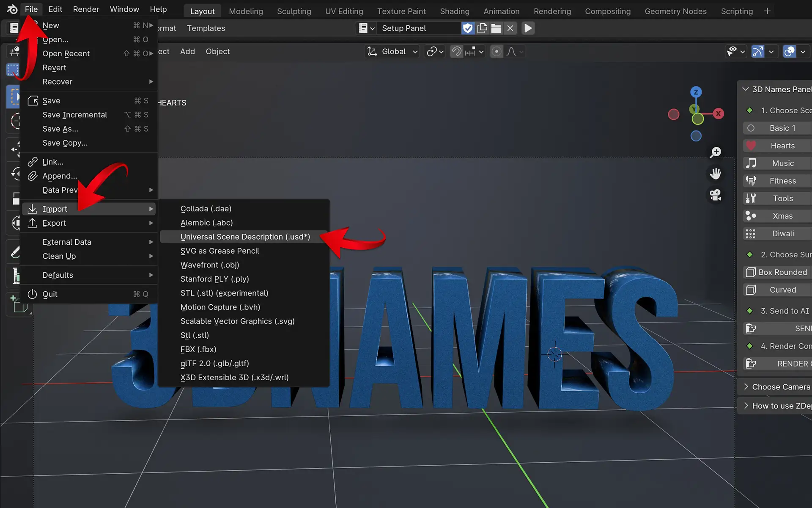Toggle camera view icon
The image size is (812, 508).
click(x=716, y=195)
